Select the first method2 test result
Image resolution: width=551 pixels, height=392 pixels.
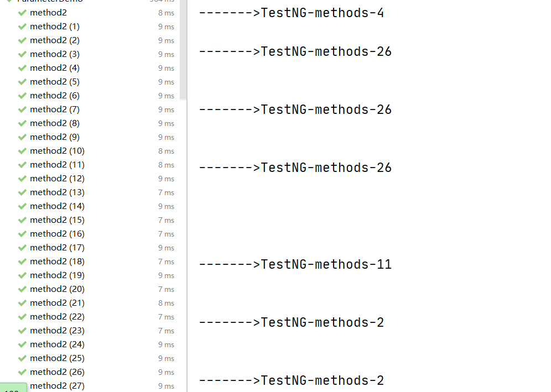49,13
